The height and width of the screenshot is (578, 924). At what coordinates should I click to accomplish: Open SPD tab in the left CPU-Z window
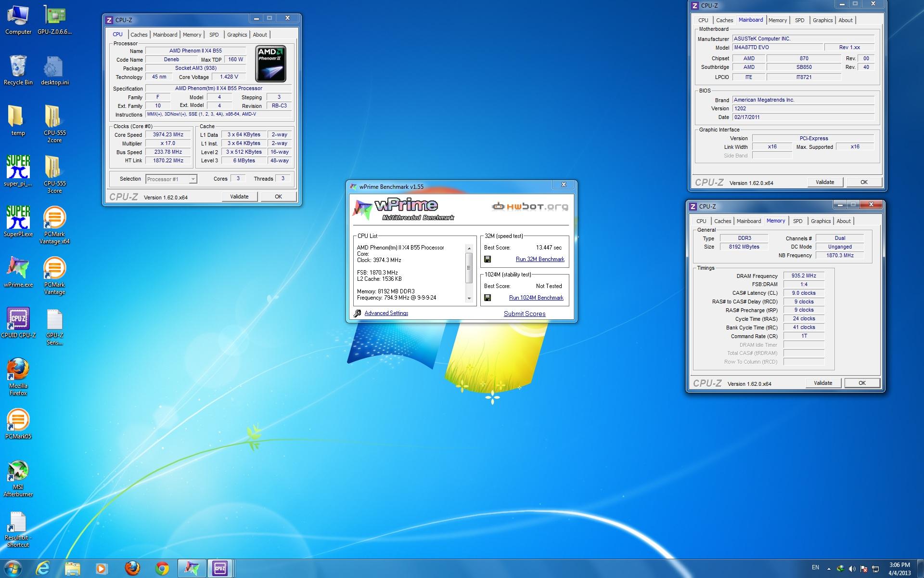click(x=214, y=35)
